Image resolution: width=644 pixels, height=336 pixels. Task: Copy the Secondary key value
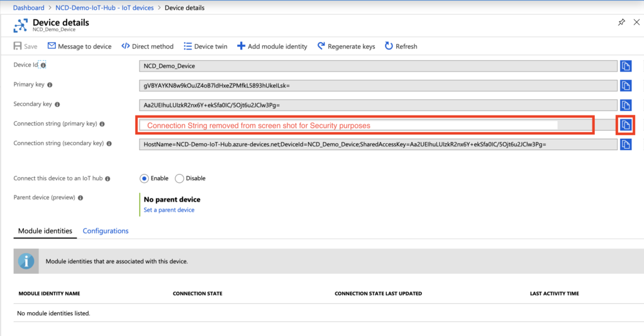[626, 105]
